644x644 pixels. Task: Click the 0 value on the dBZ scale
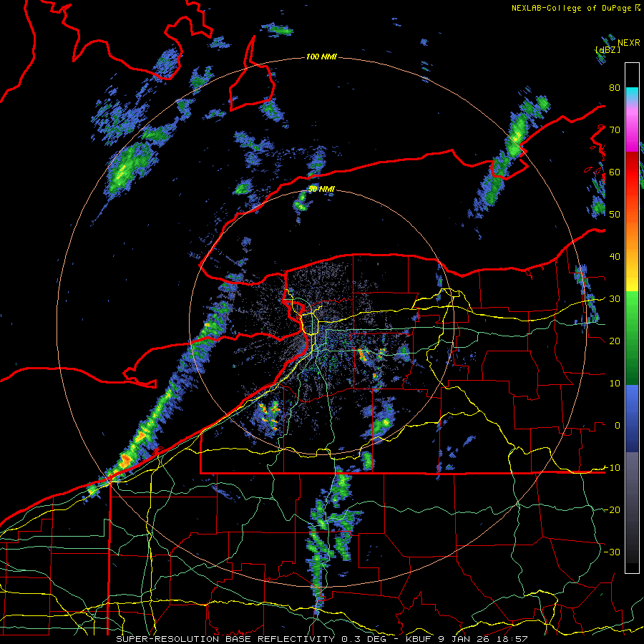pos(617,426)
